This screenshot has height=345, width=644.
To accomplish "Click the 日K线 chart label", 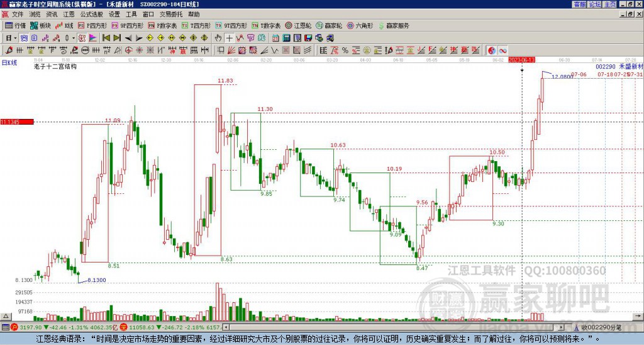I will (x=9, y=62).
